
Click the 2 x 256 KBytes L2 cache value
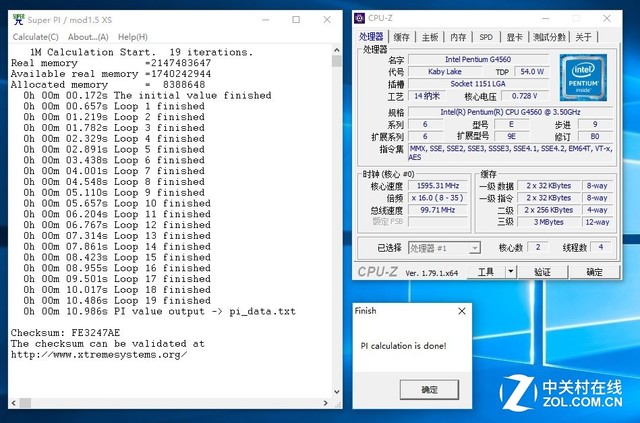[549, 210]
